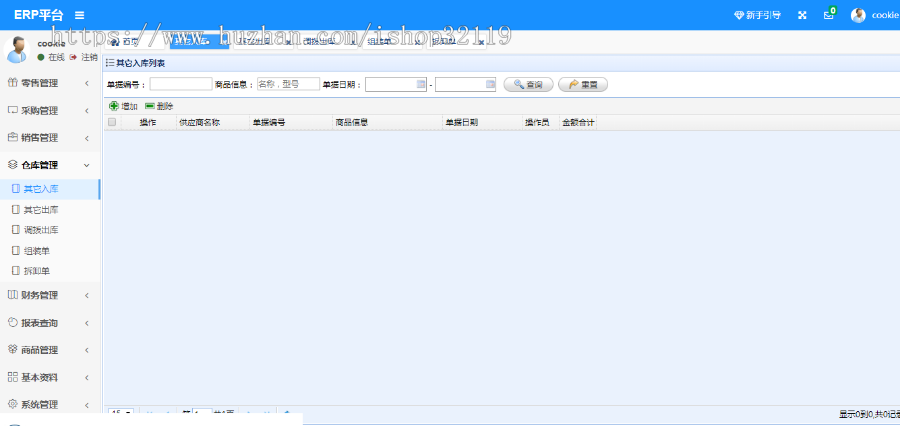Click the 金额合计 column header
Viewport: 900px width, 426px height.
click(x=578, y=123)
